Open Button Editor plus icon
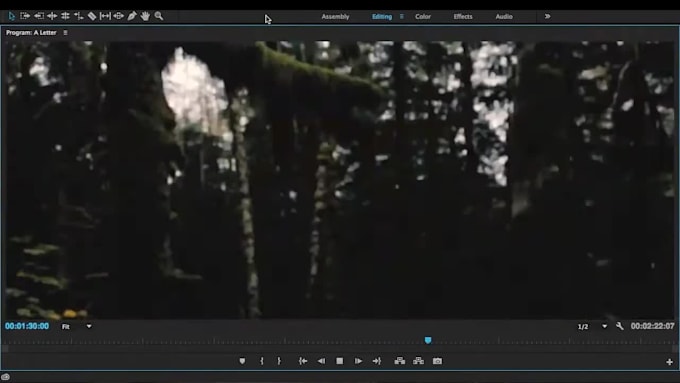 670,362
